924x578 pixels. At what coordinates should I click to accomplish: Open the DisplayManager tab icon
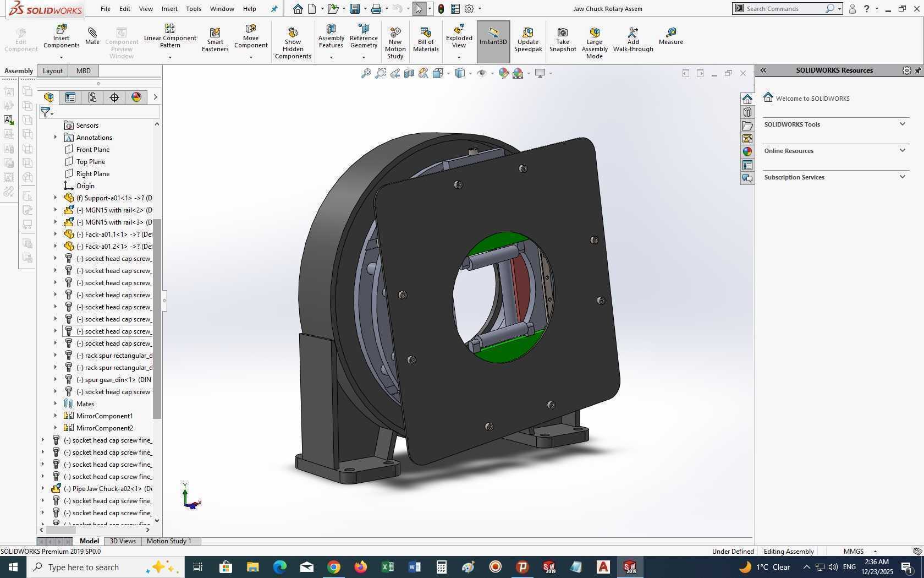pos(136,97)
